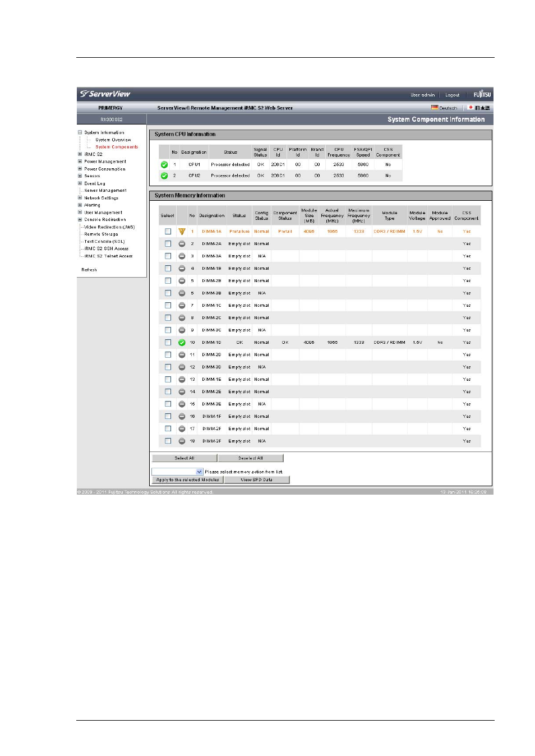Expand the Network Settings tree node
This screenshot has height=756, width=535.
pyautogui.click(x=80, y=198)
